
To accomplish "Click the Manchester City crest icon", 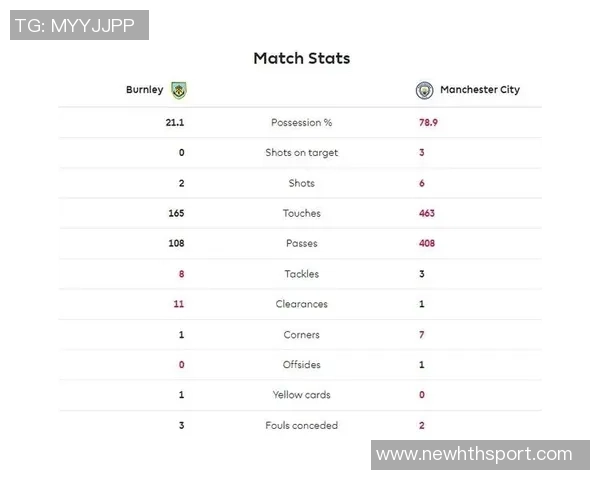I will click(x=424, y=90).
